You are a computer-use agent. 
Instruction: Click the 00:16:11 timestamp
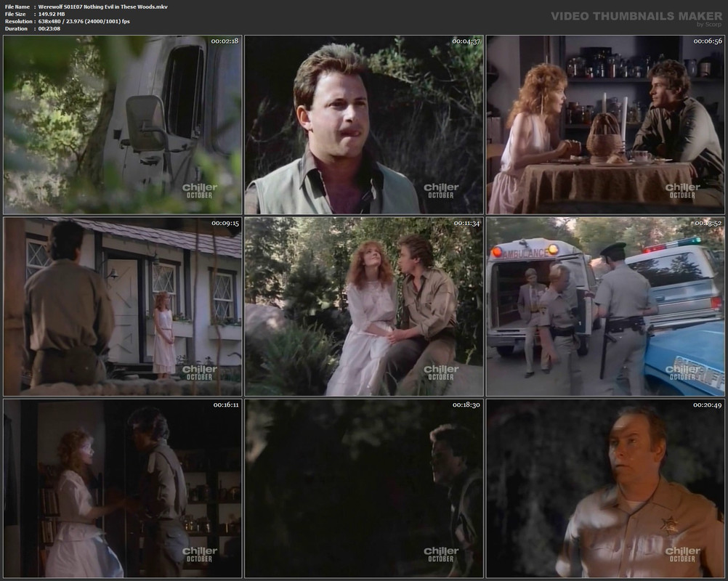pyautogui.click(x=226, y=405)
